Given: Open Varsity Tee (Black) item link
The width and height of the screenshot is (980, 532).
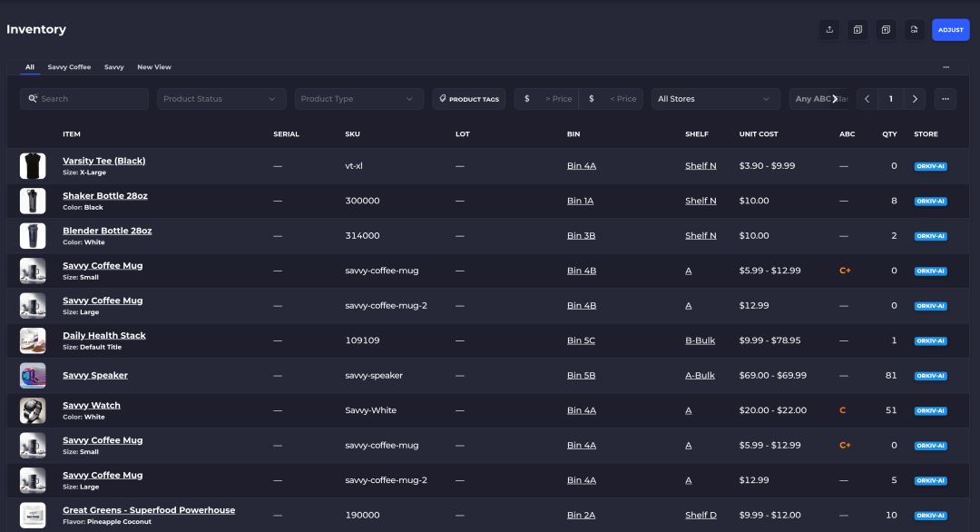Looking at the screenshot, I should pyautogui.click(x=103, y=161).
